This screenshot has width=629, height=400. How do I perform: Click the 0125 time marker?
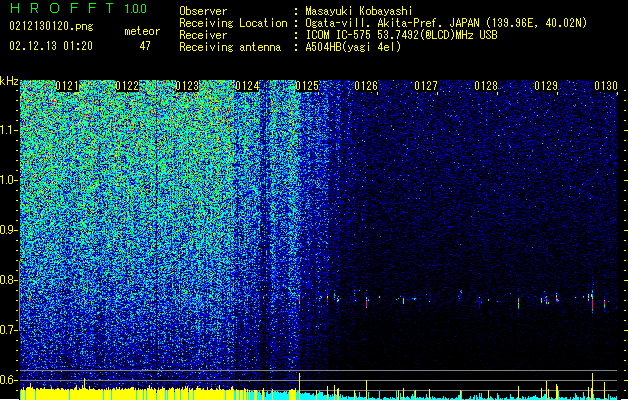(307, 86)
